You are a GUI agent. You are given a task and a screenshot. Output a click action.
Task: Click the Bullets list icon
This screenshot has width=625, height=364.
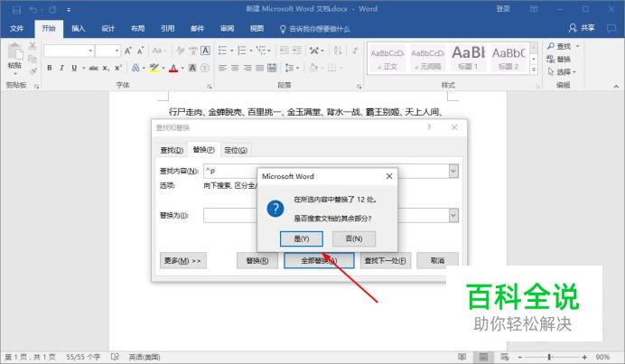[x=222, y=51]
